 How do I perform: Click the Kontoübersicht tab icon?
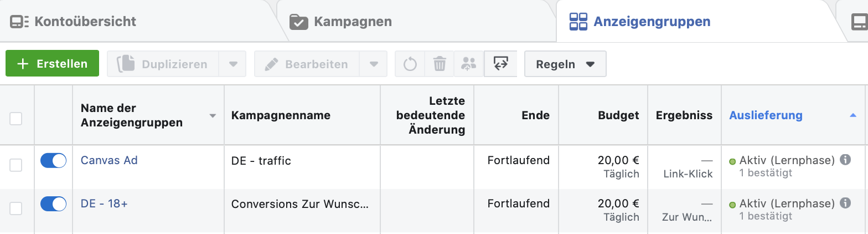tap(19, 22)
